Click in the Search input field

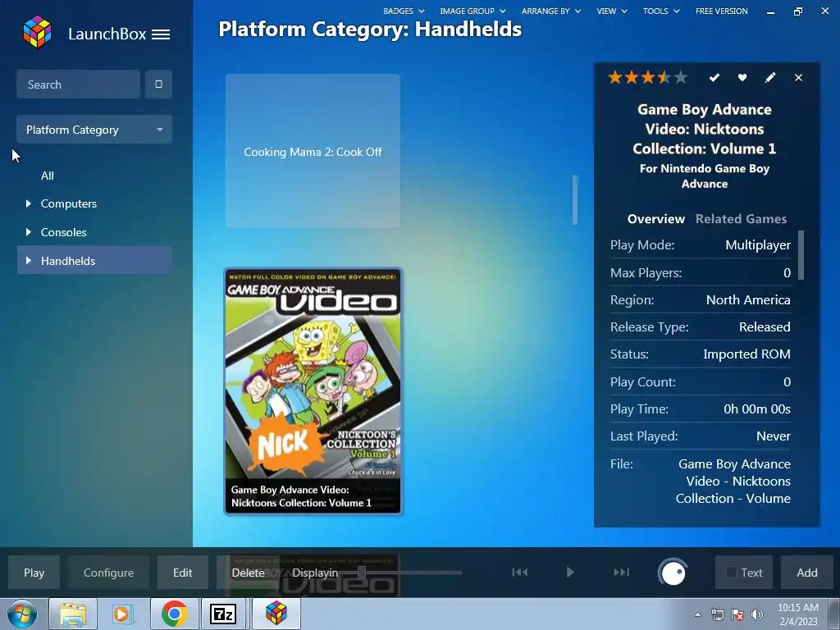(78, 84)
